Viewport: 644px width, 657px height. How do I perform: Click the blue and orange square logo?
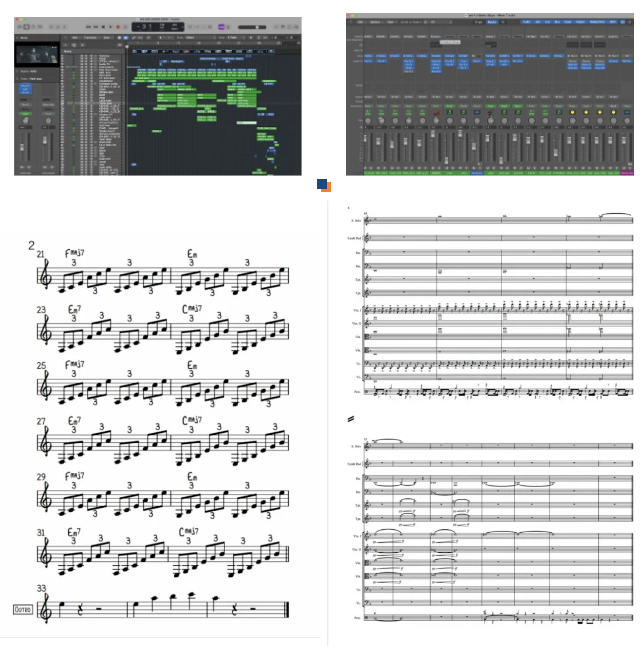click(324, 185)
